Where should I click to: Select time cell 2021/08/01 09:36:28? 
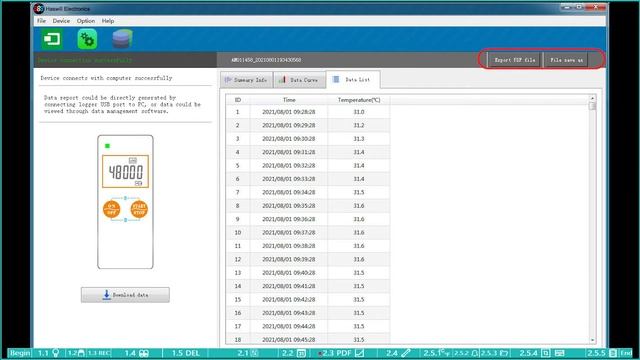tap(289, 219)
